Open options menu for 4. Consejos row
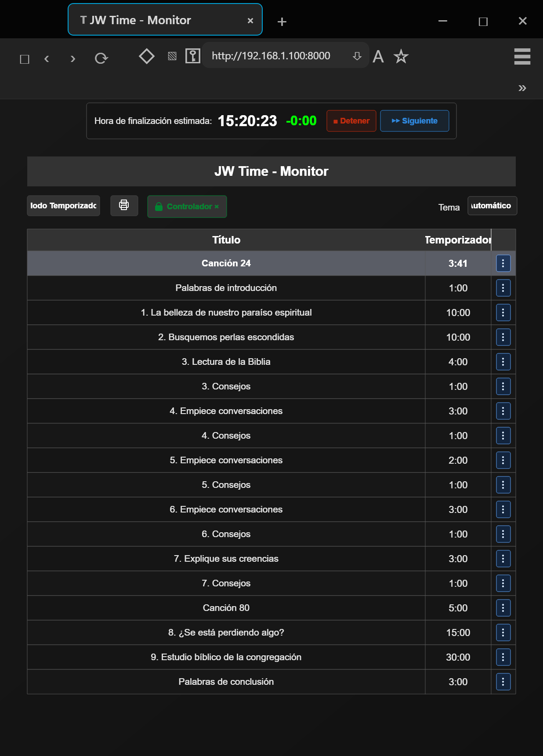This screenshot has width=543, height=756. [503, 436]
